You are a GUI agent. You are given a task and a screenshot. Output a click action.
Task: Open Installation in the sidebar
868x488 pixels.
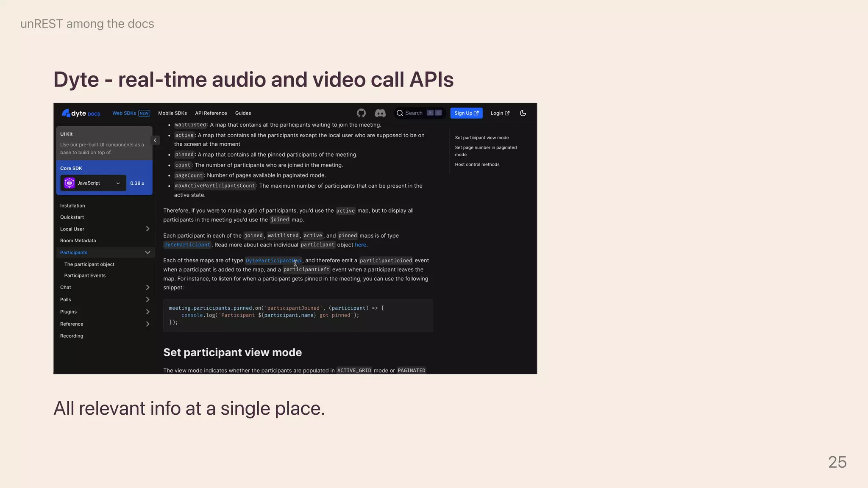pyautogui.click(x=72, y=205)
